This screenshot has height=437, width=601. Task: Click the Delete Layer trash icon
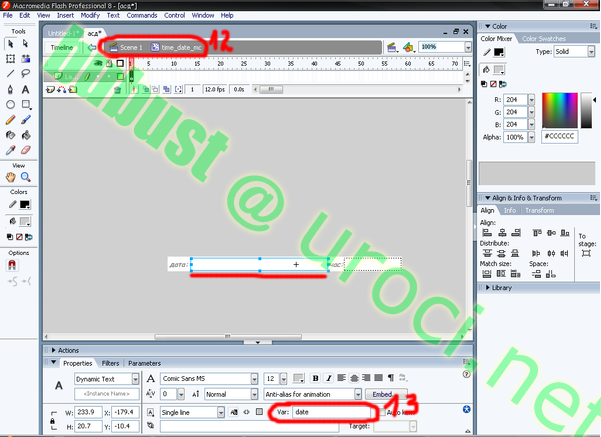pyautogui.click(x=118, y=90)
